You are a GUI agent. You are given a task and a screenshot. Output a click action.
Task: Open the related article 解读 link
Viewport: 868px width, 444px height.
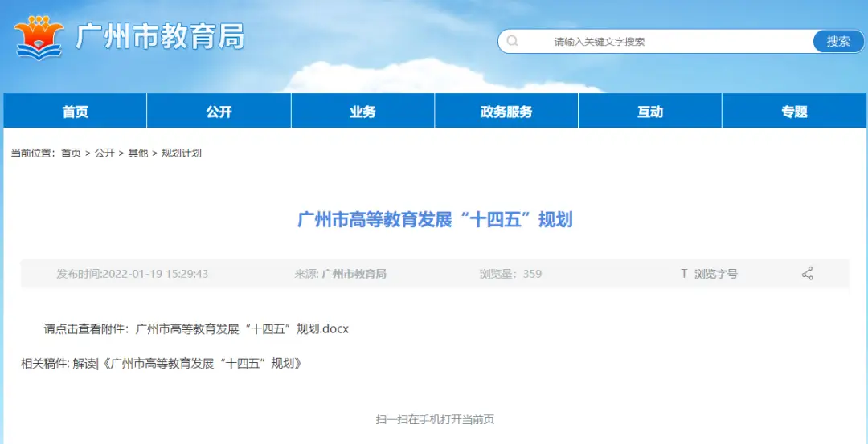coord(187,364)
